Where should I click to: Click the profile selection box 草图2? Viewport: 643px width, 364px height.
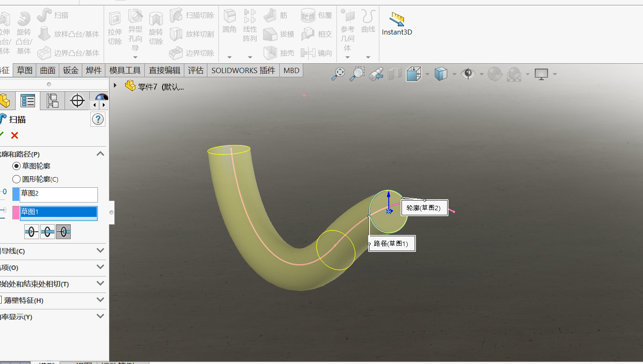(x=59, y=194)
